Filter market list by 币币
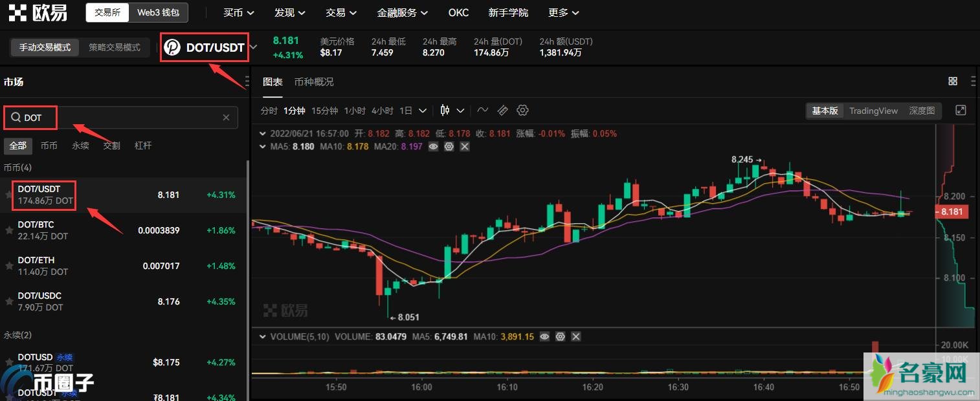 click(x=49, y=146)
